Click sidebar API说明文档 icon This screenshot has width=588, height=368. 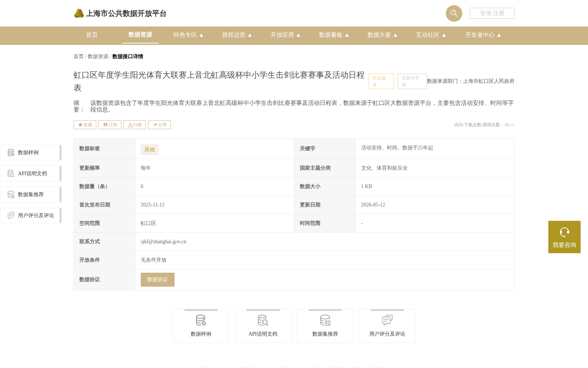(x=11, y=174)
